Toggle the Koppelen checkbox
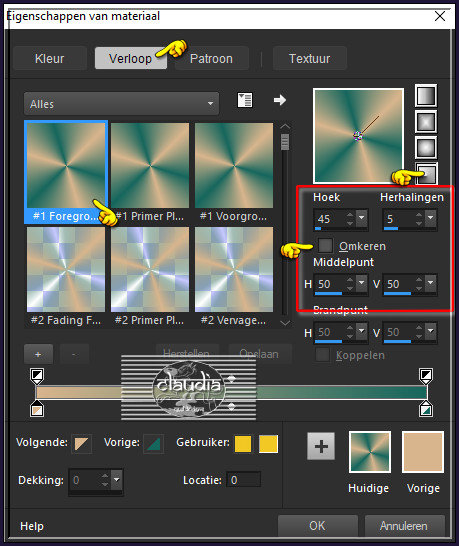 pyautogui.click(x=322, y=355)
